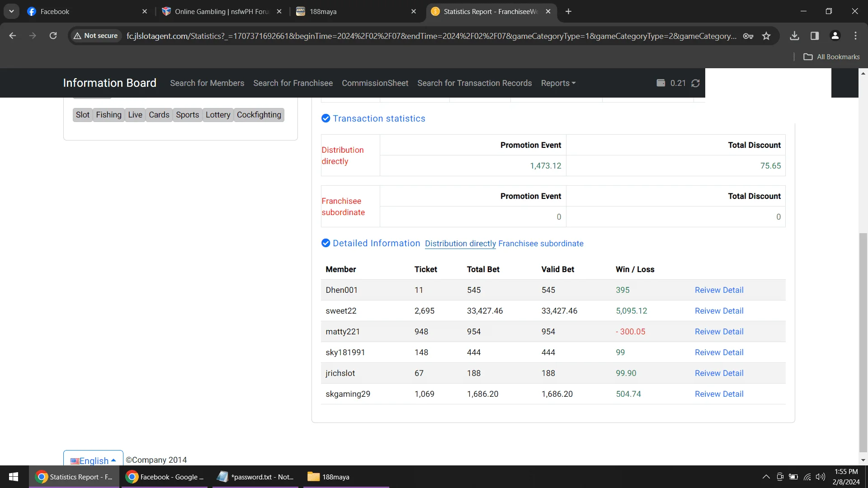Click the scrollbar up arrow
The width and height of the screenshot is (868, 488).
[x=863, y=73]
